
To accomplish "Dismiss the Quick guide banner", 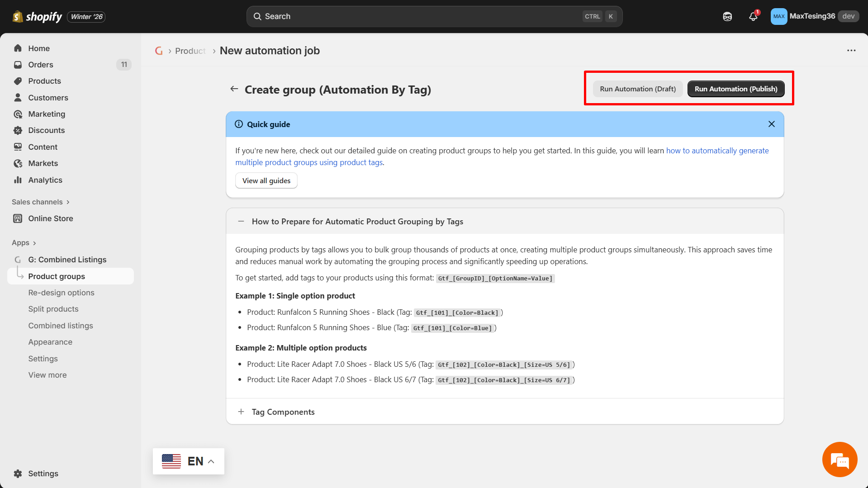I will (x=772, y=124).
